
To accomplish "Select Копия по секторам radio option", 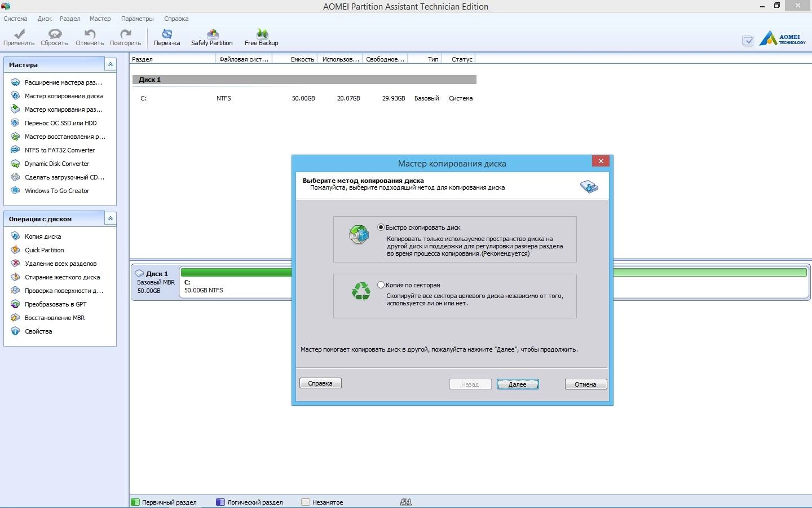I will 381,285.
